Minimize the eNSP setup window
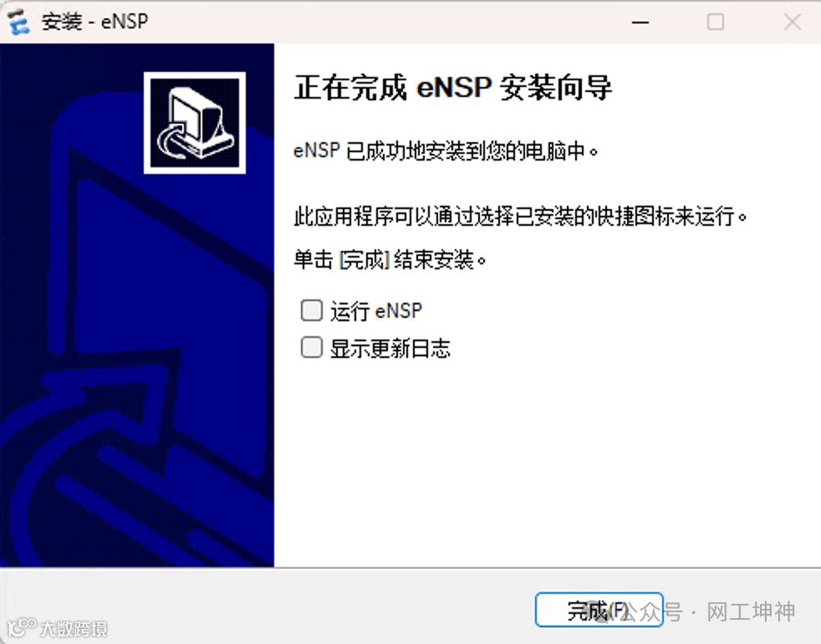821x644 pixels. (x=640, y=22)
